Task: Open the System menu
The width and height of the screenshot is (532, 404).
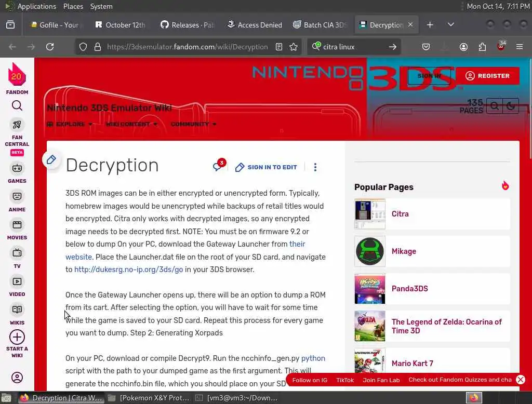Action: [101, 6]
